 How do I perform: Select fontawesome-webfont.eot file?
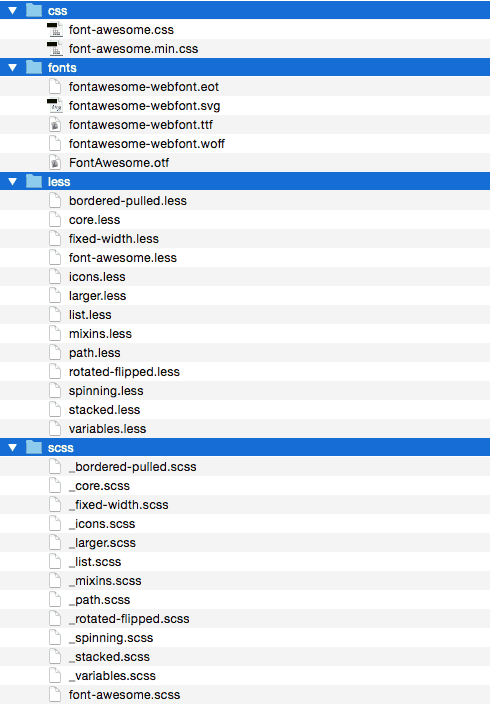tap(245, 86)
